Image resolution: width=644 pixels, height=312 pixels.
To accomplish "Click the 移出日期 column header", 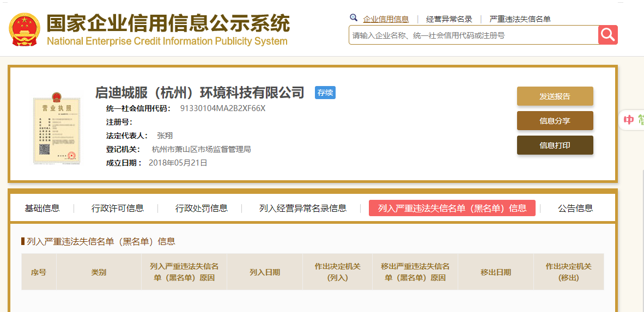I will [496, 272].
